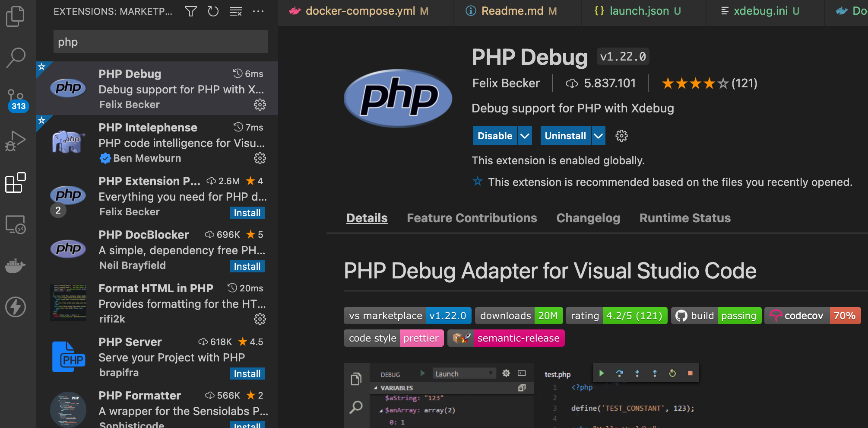Switch to the Details tab
The height and width of the screenshot is (428, 868).
367,218
